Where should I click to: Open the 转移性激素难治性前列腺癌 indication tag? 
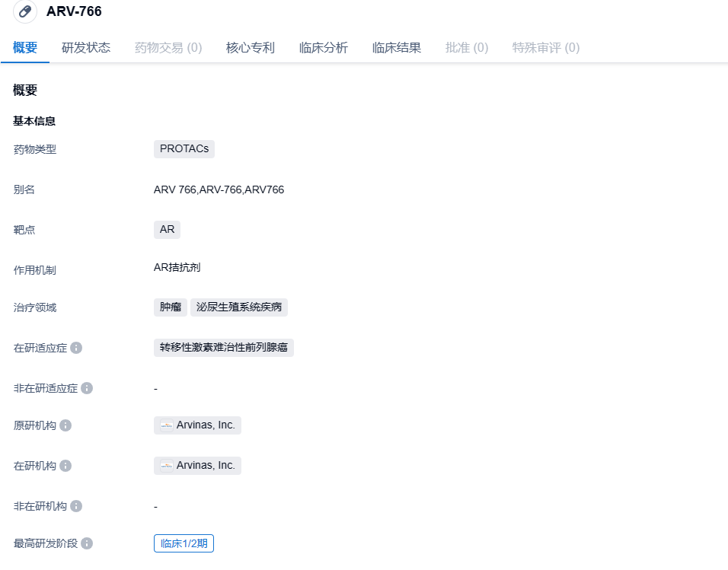(224, 348)
